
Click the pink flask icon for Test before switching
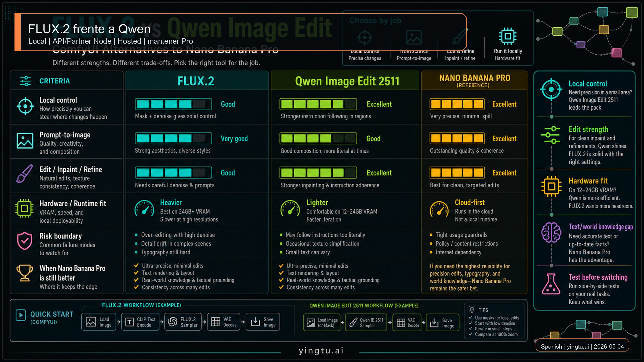click(x=551, y=284)
